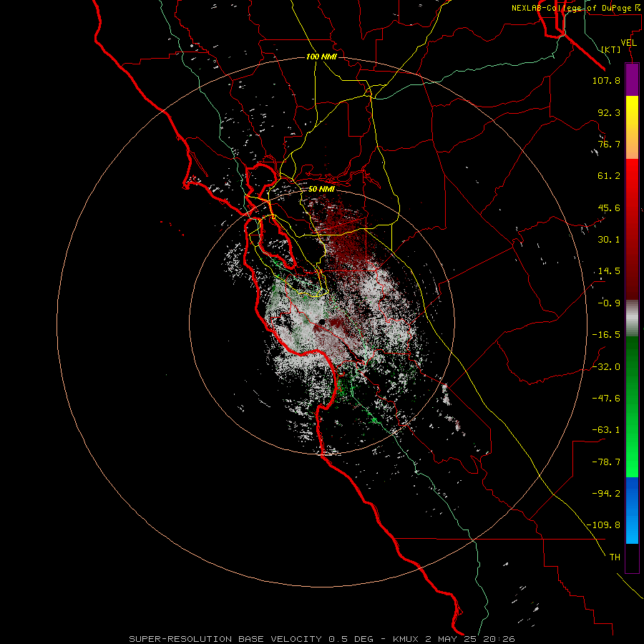644x644 pixels.
Task: Click the 107.8 legend value
Action: point(606,80)
